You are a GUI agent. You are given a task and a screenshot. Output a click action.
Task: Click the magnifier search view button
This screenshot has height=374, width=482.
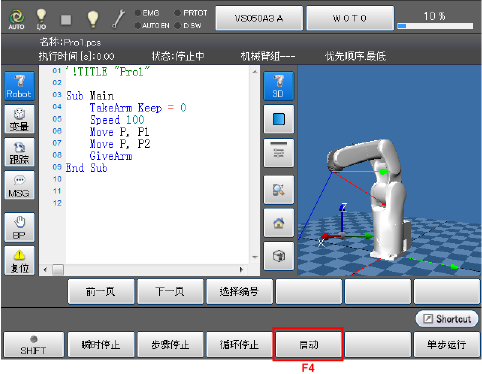(279, 190)
